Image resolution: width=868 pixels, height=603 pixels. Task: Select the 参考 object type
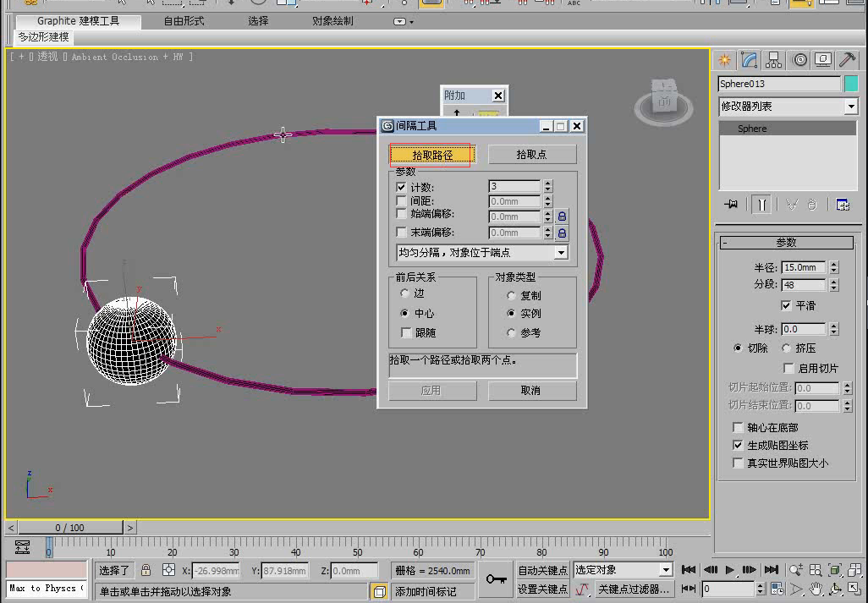[511, 333]
